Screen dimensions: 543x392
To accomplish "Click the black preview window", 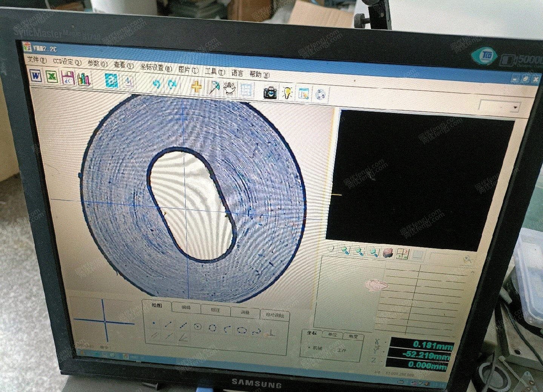I will tap(420, 180).
